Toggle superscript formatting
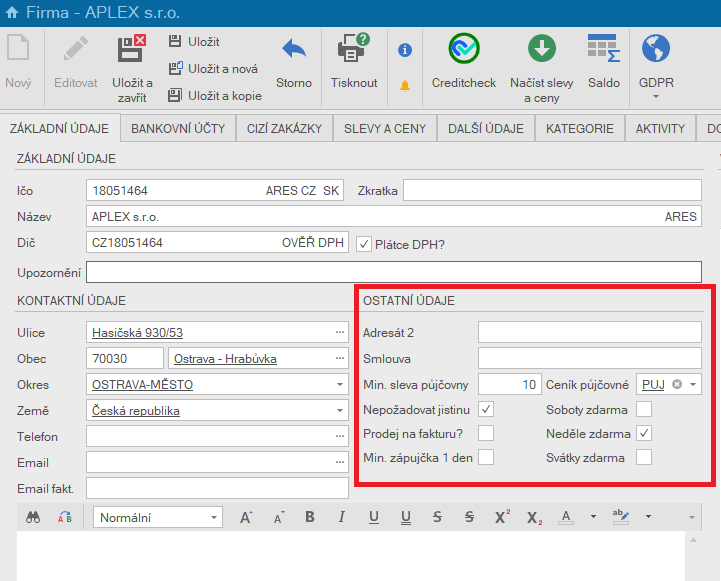 502,517
